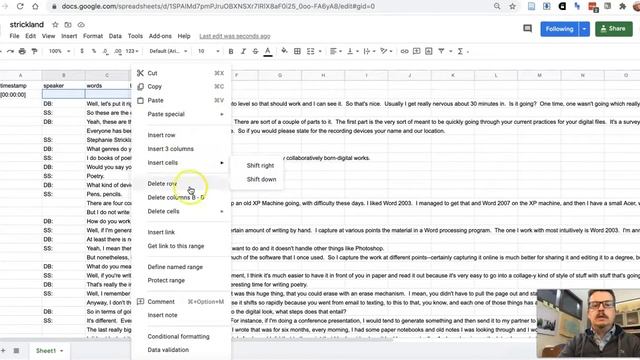Screen dimensions: 640x360
Task: Click the Decrease decimal places icon
Action: (106, 51)
